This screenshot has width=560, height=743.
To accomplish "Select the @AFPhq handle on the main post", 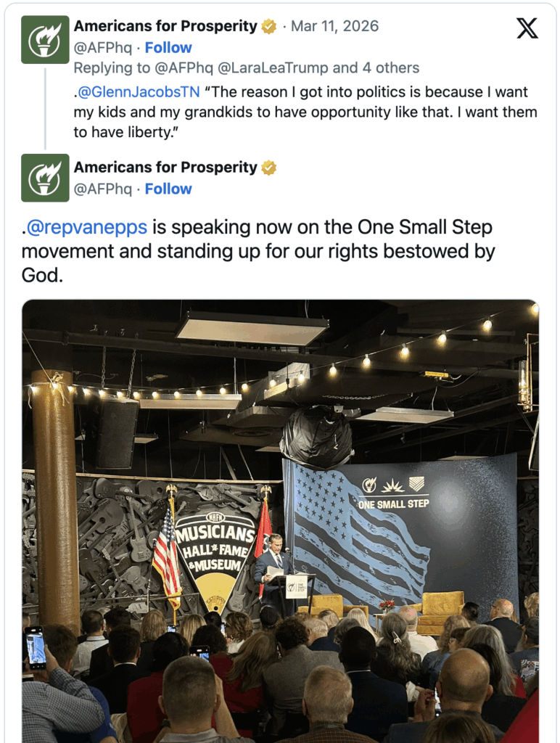I will 103,189.
